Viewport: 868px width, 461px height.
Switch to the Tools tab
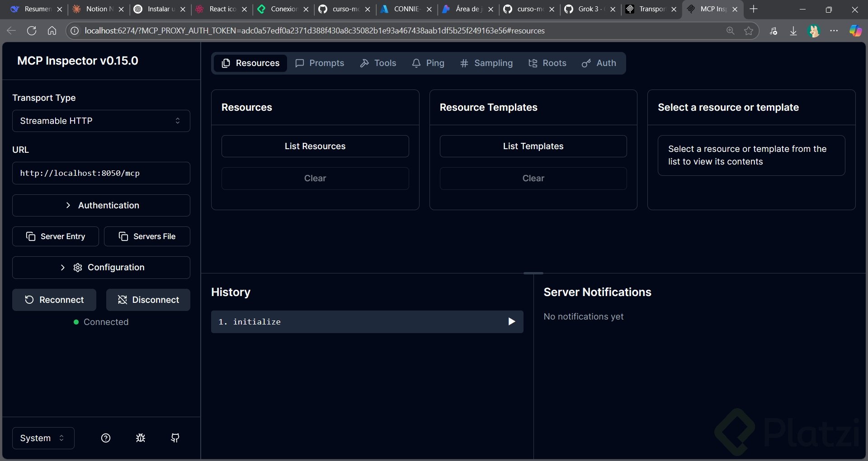coord(378,63)
